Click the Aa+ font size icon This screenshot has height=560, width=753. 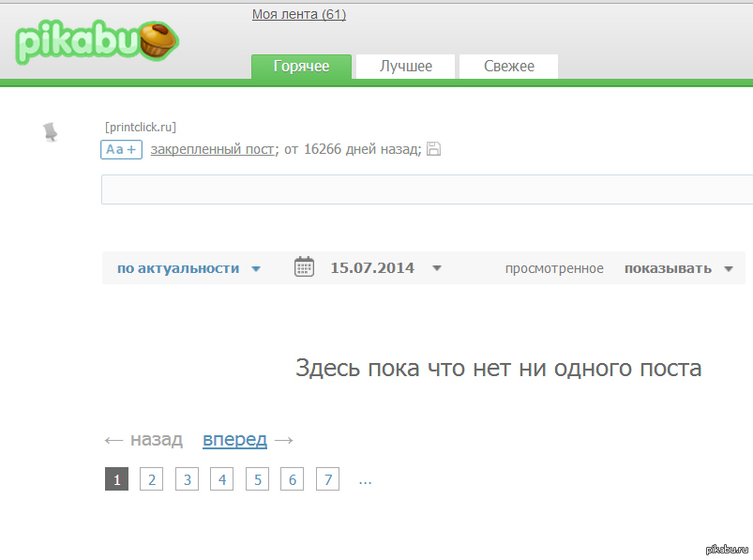coord(121,149)
